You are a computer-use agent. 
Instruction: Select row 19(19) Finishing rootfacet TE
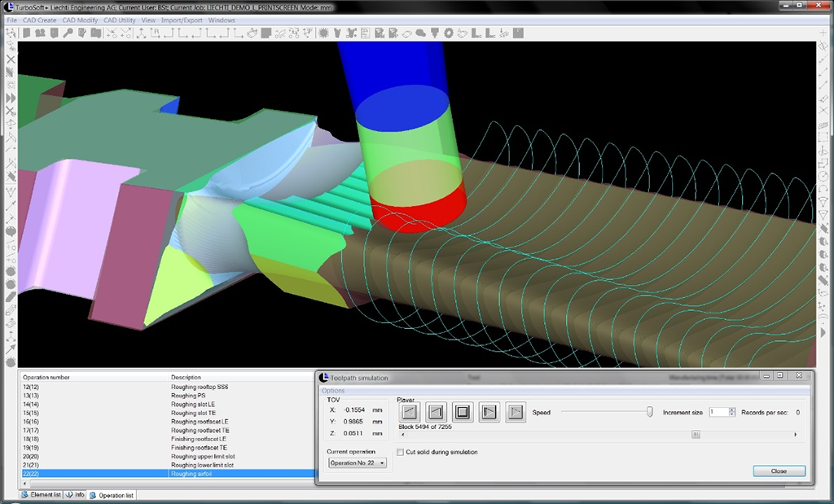click(168, 448)
